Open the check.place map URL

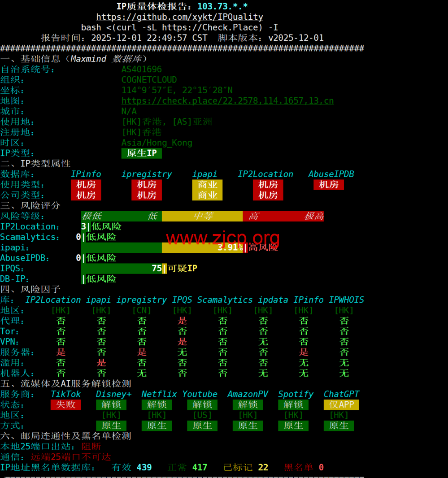pyautogui.click(x=227, y=101)
